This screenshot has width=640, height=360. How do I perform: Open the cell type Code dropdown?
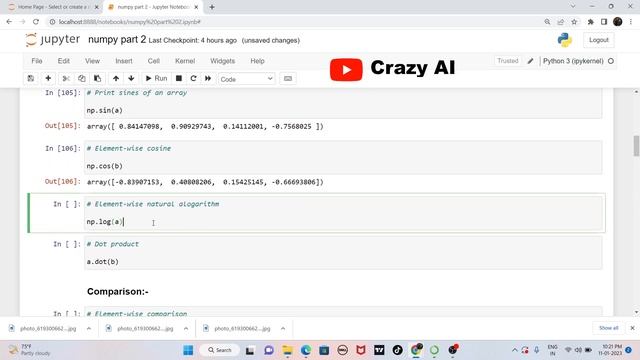point(247,79)
